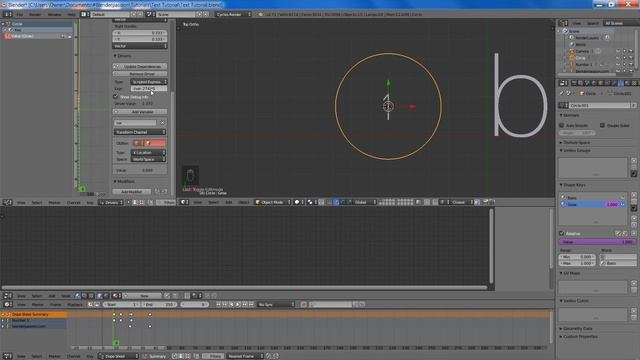The width and height of the screenshot is (640, 360).
Task: Toggle Camera visibility eye in outliner
Action: click(618, 51)
